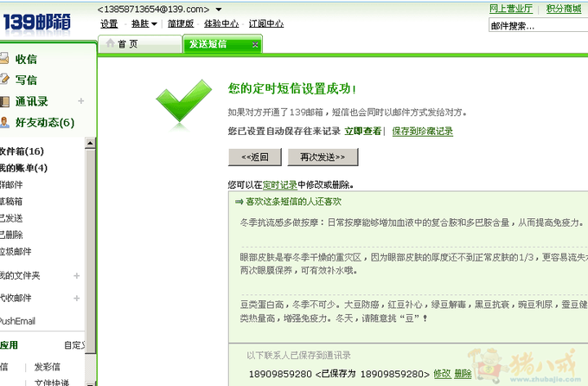Image resolution: width=588 pixels, height=386 pixels.
Task: Click the 再次发送>> button
Action: coord(323,157)
